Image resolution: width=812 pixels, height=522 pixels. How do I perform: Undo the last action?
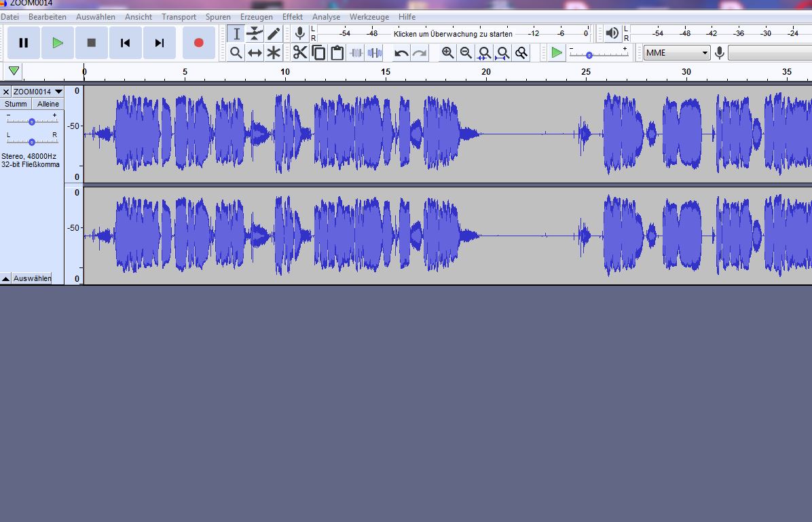pos(401,53)
